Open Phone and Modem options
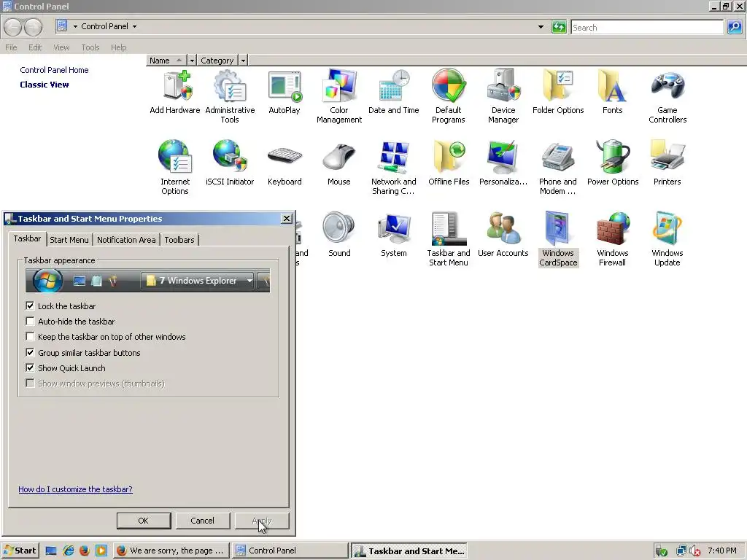 click(x=558, y=168)
